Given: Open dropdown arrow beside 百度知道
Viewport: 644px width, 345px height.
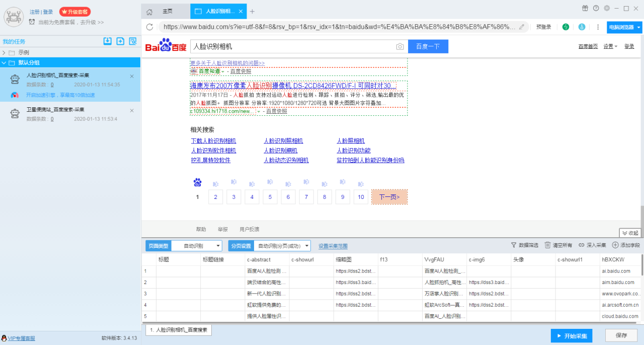Looking at the screenshot, I should pyautogui.click(x=223, y=72).
